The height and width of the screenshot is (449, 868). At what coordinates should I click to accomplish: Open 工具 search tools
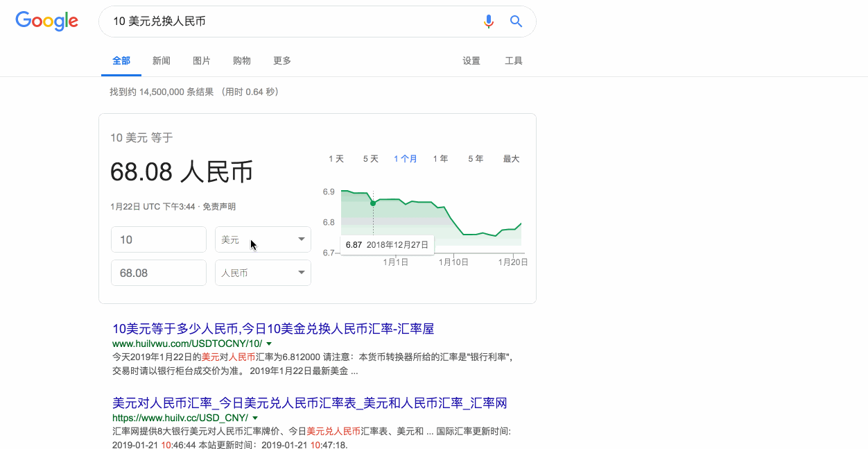[514, 61]
